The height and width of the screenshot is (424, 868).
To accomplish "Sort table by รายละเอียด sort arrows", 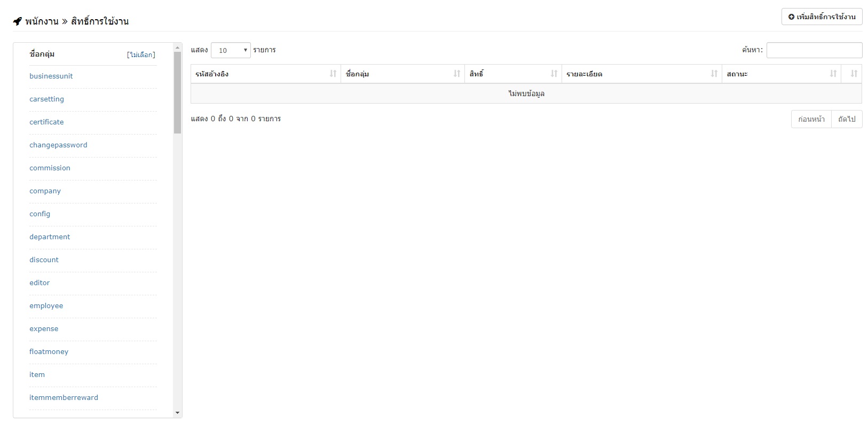I will point(714,74).
